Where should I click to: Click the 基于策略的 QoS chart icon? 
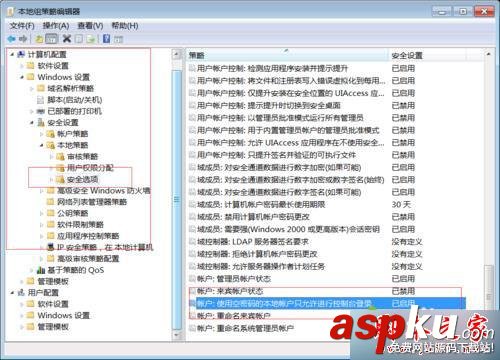[41, 270]
